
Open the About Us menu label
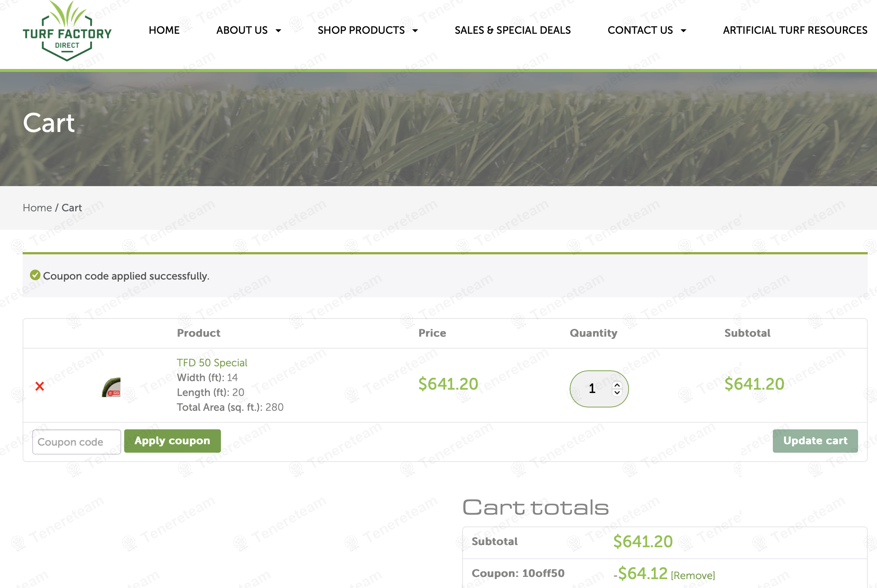pyautogui.click(x=242, y=30)
